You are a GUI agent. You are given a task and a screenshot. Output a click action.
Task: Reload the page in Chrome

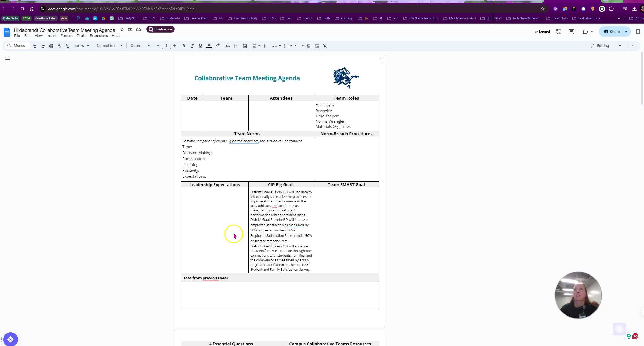click(22, 9)
